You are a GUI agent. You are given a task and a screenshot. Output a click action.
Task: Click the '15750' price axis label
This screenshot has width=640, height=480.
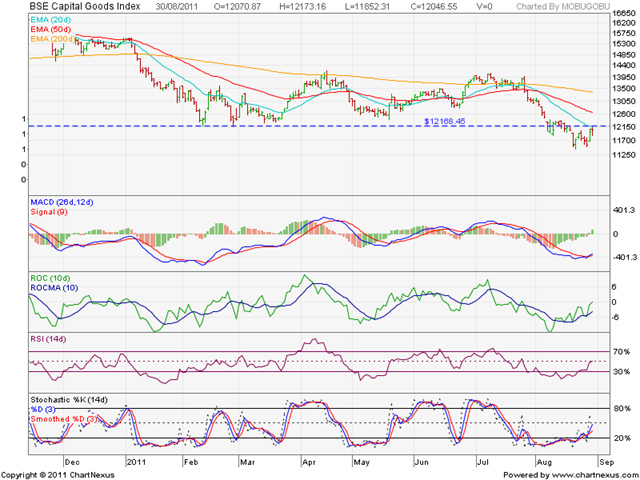(x=624, y=33)
